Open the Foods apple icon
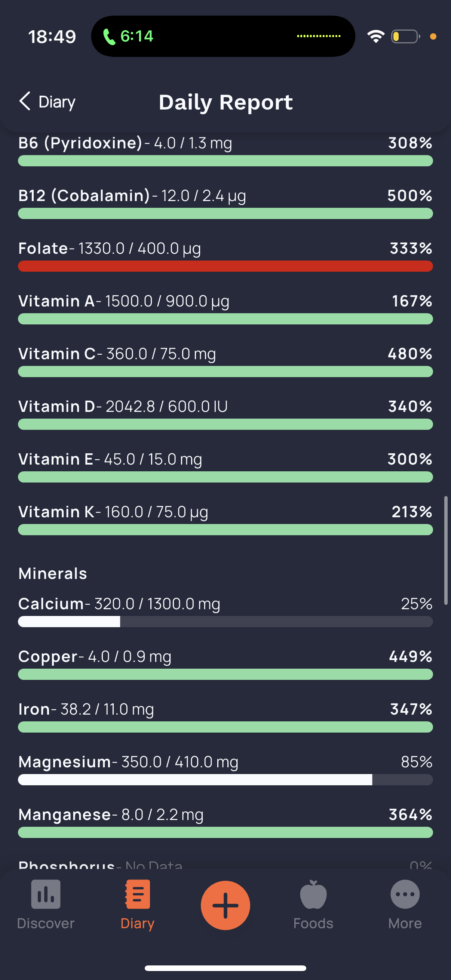Viewport: 451px width, 980px height. pos(313,894)
